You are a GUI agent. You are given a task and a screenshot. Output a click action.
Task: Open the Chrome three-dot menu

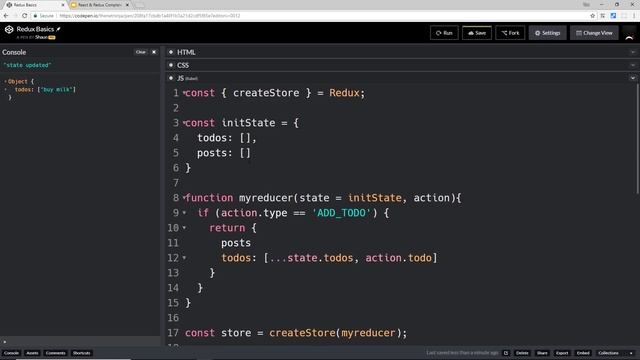(x=634, y=16)
